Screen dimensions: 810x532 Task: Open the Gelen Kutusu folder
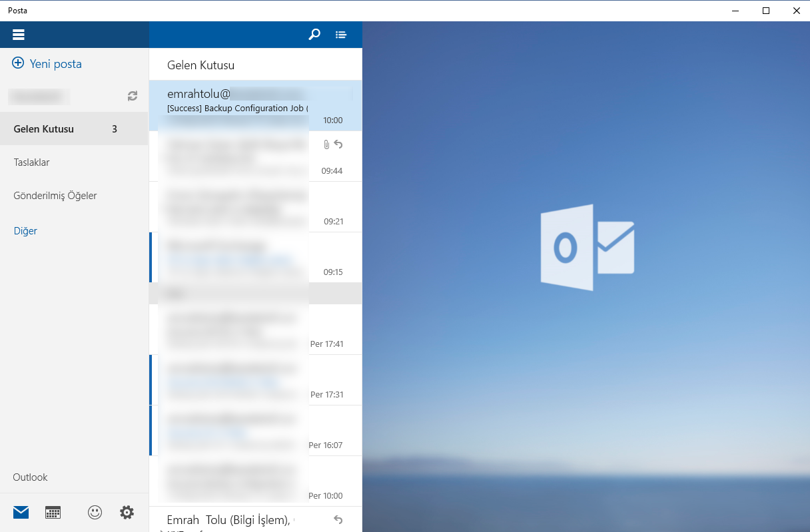click(x=74, y=129)
